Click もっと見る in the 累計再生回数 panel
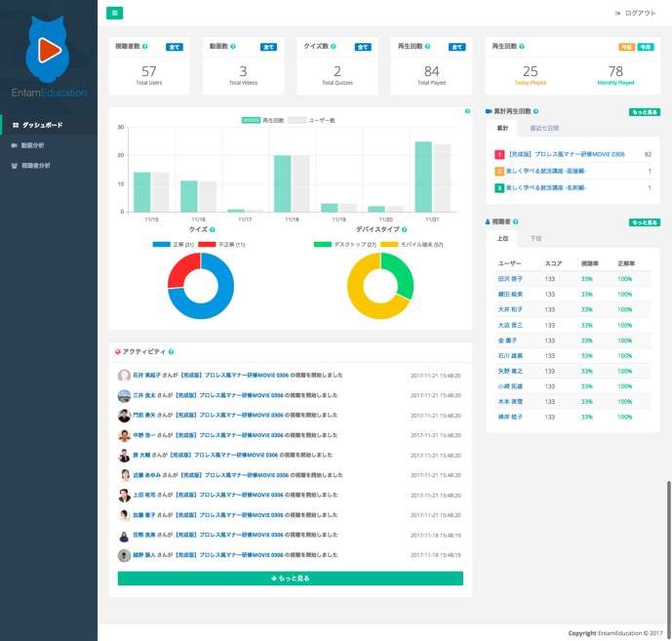Image resolution: width=672 pixels, height=641 pixels. 645,112
